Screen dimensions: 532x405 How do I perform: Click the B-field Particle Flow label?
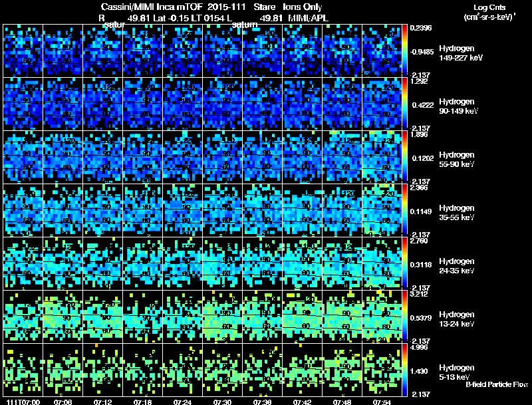tap(497, 384)
